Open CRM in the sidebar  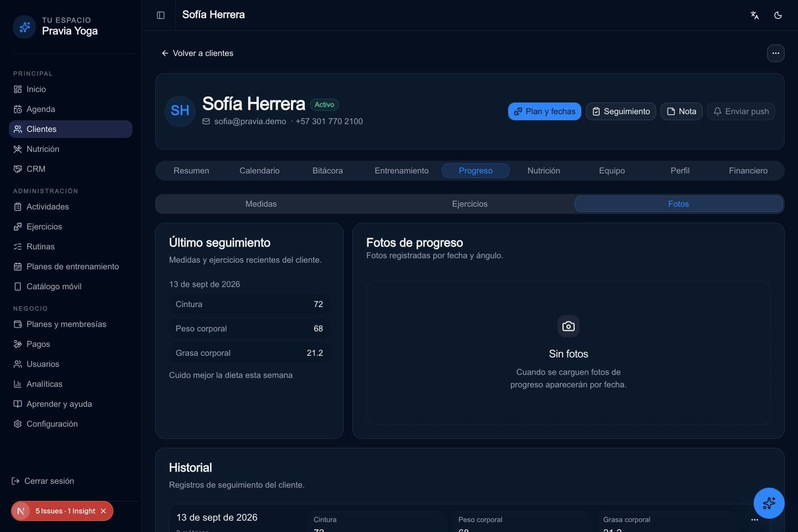70,169
